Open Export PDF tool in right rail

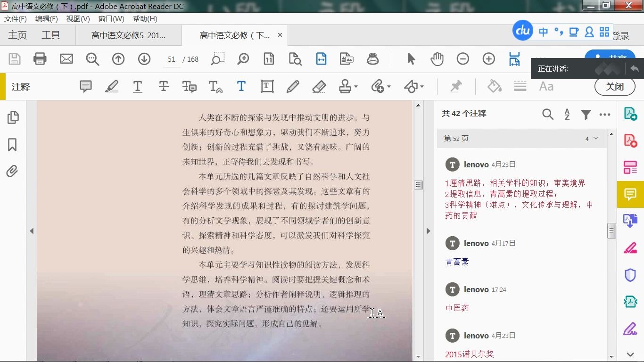(630, 114)
